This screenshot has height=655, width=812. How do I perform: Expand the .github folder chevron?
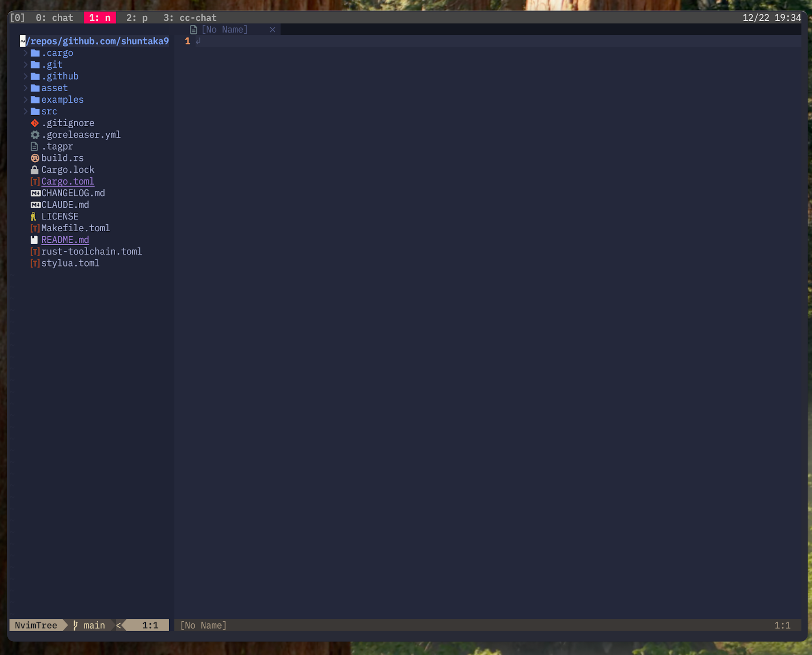[26, 76]
